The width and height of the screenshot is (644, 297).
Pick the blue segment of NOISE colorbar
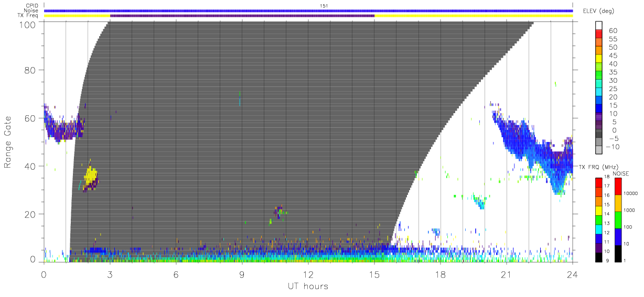pyautogui.click(x=618, y=236)
